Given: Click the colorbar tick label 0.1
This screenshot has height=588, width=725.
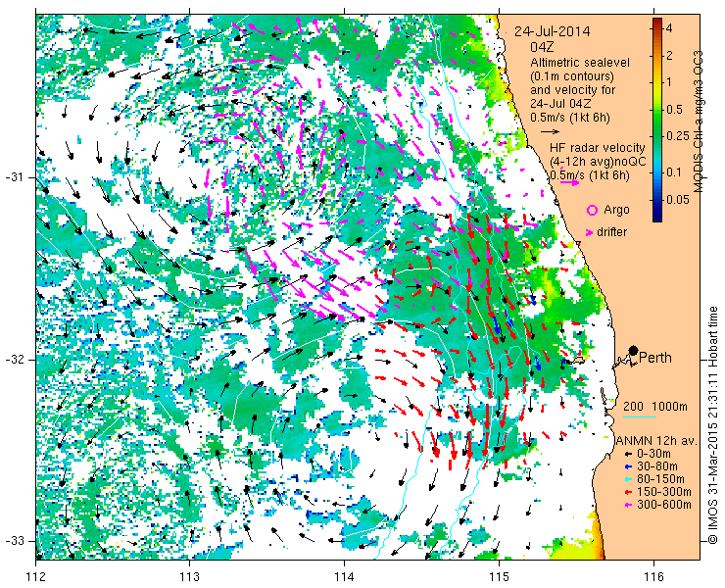Looking at the screenshot, I should pos(676,172).
